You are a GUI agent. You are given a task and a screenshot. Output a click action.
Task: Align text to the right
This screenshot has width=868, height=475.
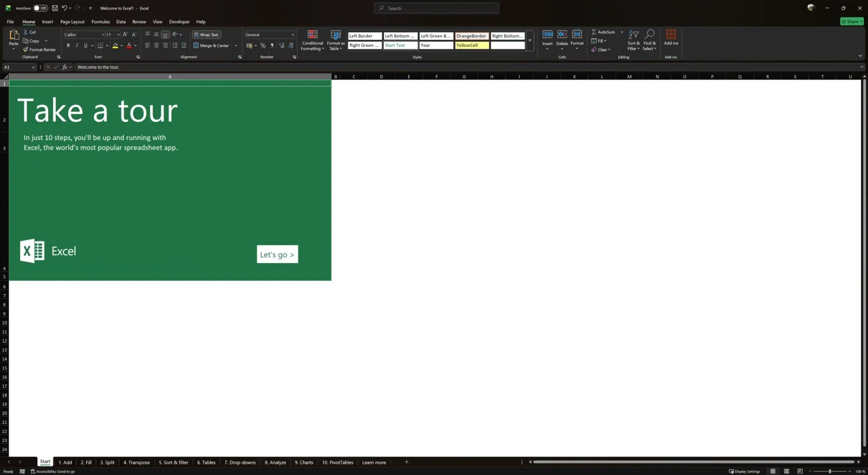pyautogui.click(x=165, y=46)
